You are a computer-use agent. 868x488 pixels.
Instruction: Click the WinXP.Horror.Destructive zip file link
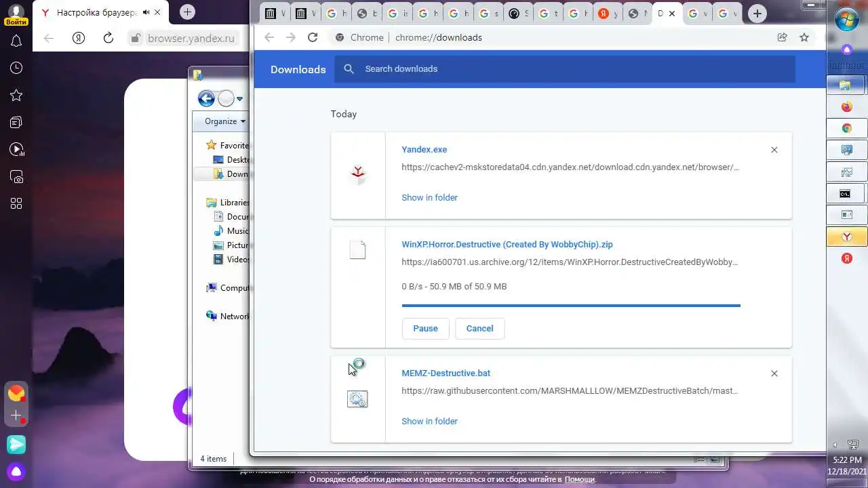[x=507, y=245]
